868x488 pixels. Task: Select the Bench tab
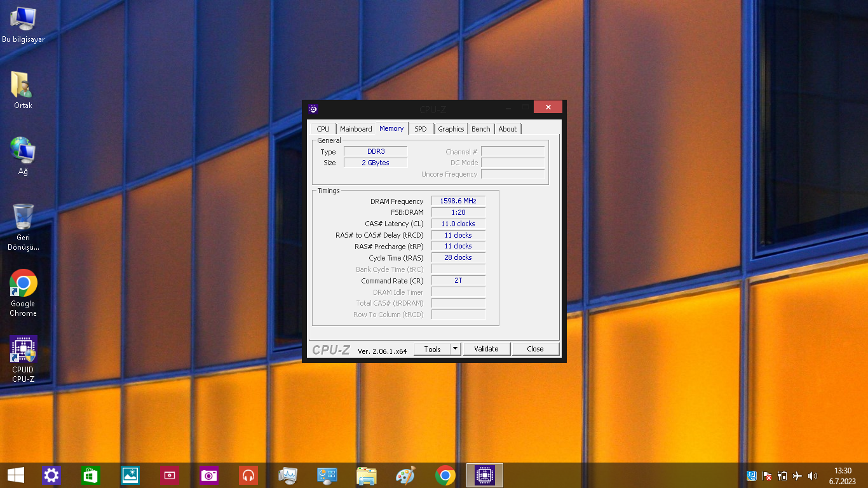(x=481, y=129)
